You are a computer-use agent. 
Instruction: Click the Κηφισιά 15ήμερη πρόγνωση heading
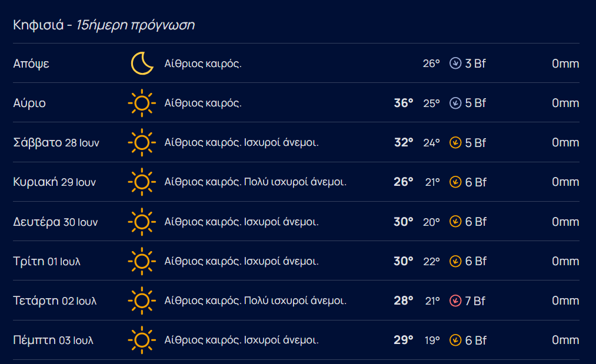[x=104, y=25]
